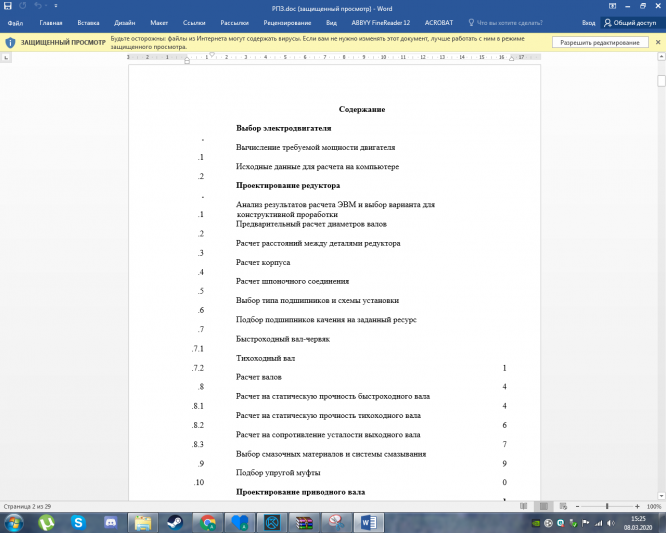Close the Protected View warning bar

click(x=659, y=43)
